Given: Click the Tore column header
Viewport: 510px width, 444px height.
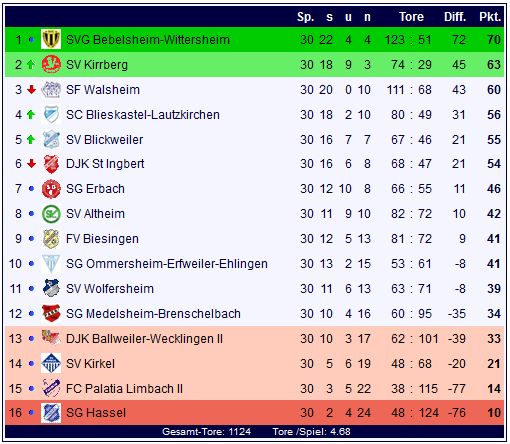Looking at the screenshot, I should 411,17.
